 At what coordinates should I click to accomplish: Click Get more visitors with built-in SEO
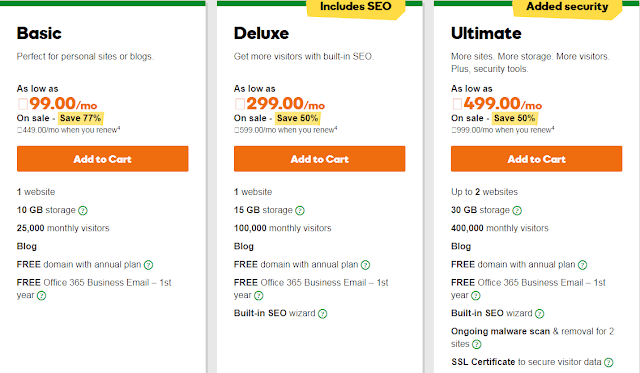(x=304, y=56)
